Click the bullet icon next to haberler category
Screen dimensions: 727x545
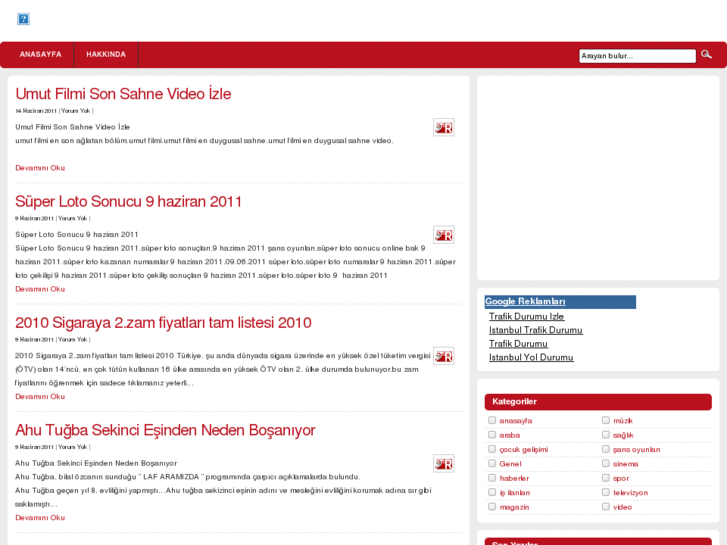point(492,478)
